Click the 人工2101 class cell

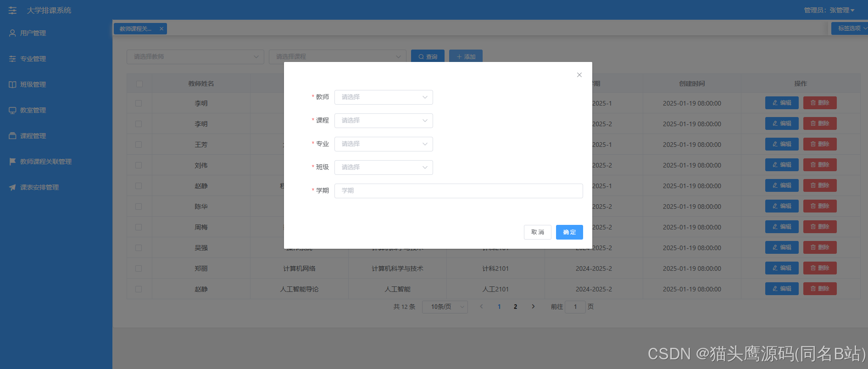(x=495, y=289)
